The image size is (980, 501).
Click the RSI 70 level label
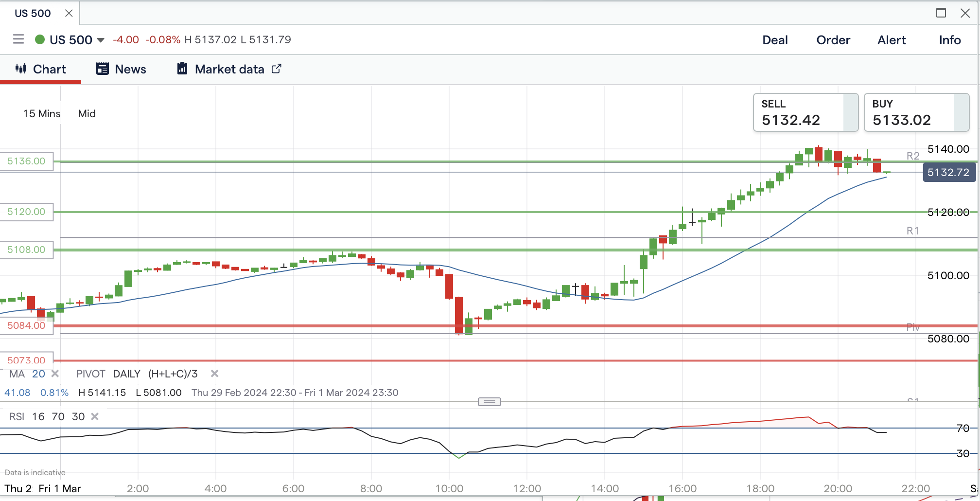pos(963,428)
